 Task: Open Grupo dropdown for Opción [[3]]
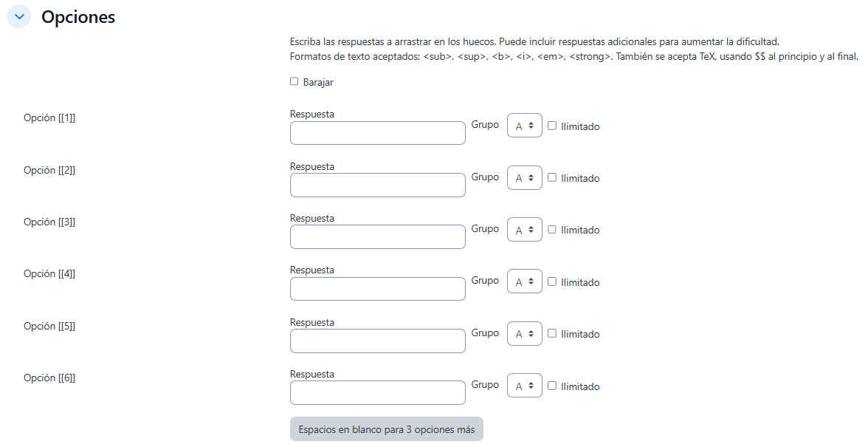click(x=524, y=230)
